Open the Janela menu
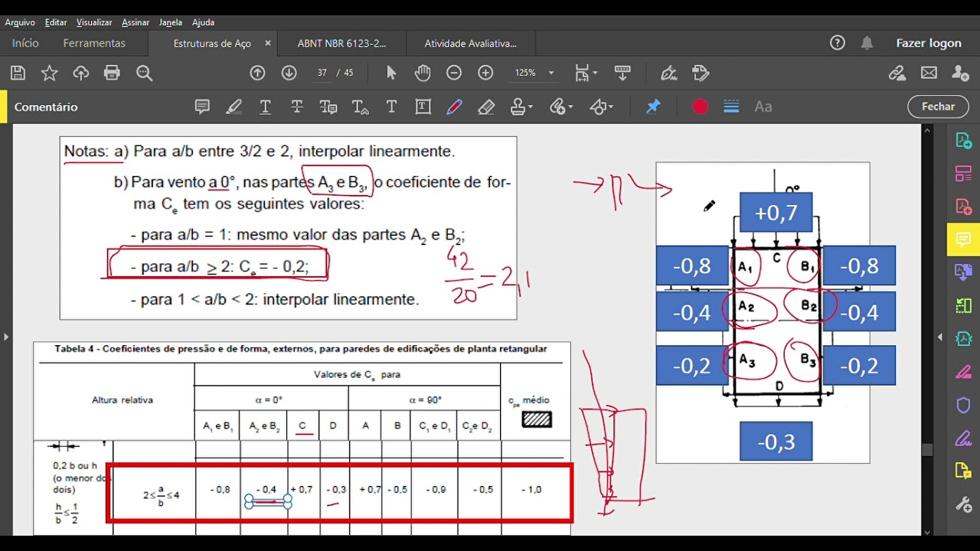The width and height of the screenshot is (980, 551). click(x=171, y=22)
